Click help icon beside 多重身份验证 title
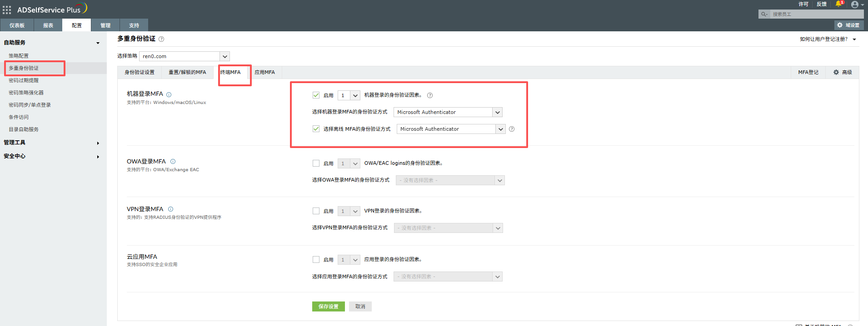The height and width of the screenshot is (326, 868). pyautogui.click(x=161, y=39)
